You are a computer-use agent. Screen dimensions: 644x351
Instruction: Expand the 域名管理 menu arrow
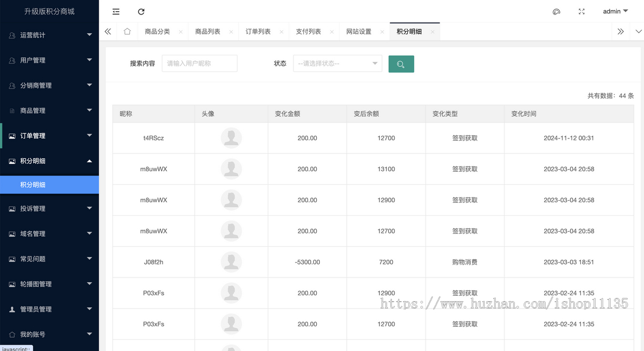(x=90, y=233)
